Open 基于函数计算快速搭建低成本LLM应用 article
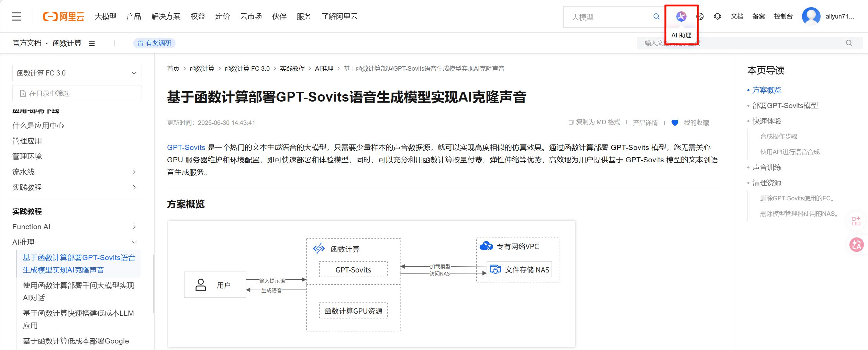Screen dimensions: 868x350 coord(78,319)
